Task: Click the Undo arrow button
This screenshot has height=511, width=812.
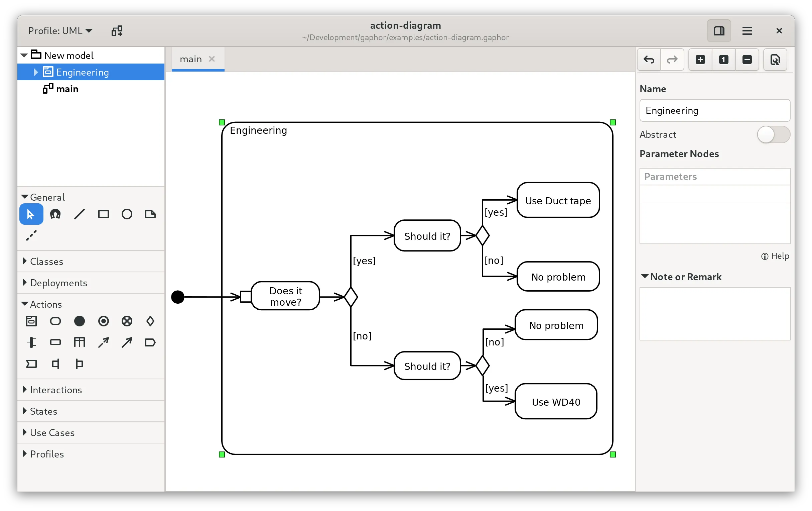Action: click(649, 60)
